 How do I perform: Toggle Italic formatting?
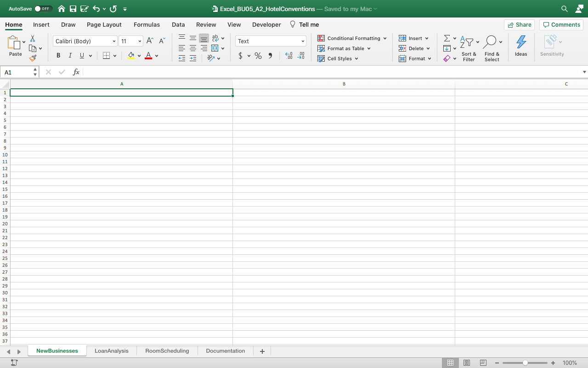tap(70, 56)
